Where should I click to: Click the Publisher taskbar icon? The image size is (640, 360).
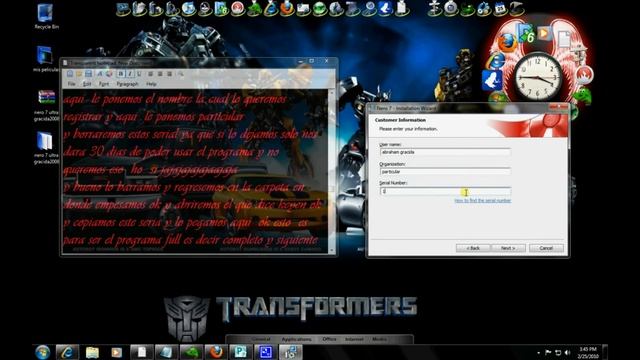(x=240, y=352)
